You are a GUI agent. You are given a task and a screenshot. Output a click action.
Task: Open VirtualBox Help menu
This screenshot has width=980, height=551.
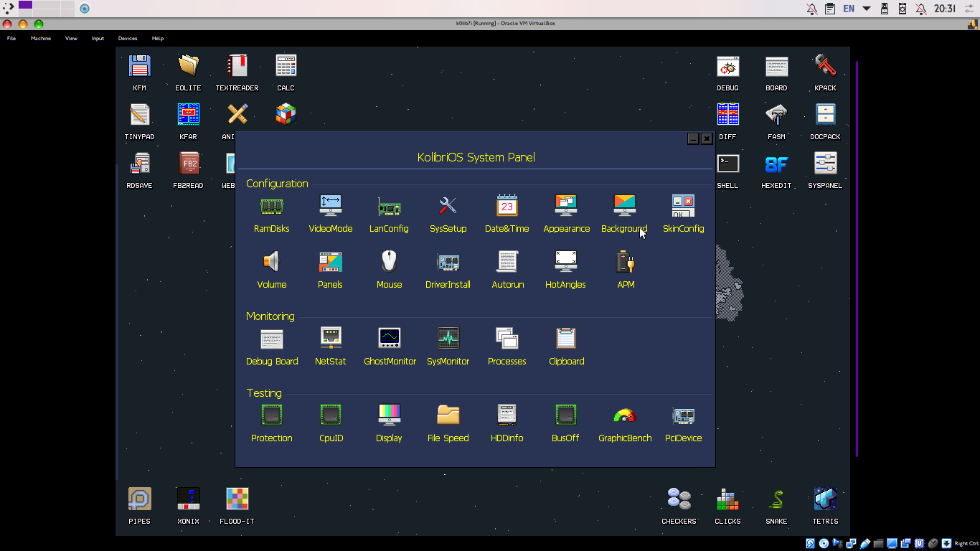tap(158, 38)
